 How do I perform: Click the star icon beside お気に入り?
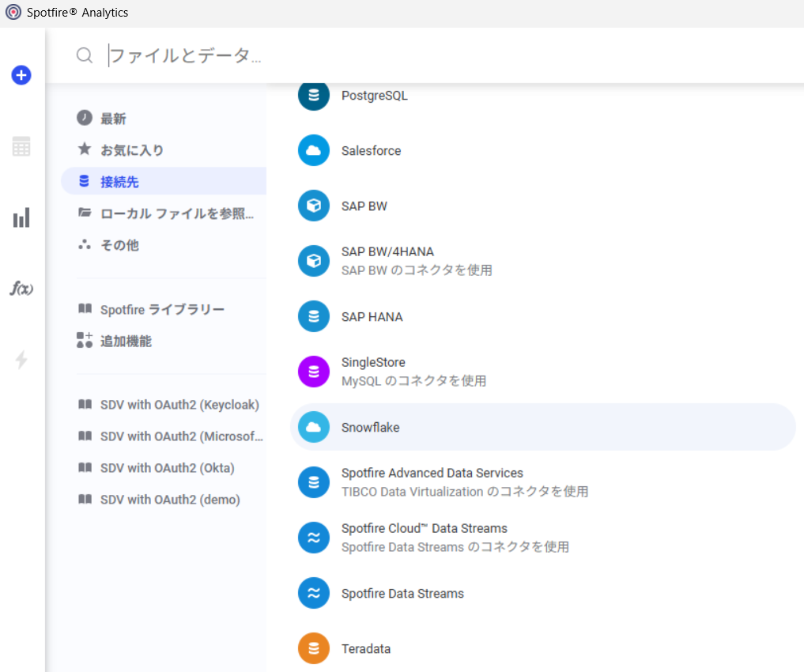coord(85,149)
